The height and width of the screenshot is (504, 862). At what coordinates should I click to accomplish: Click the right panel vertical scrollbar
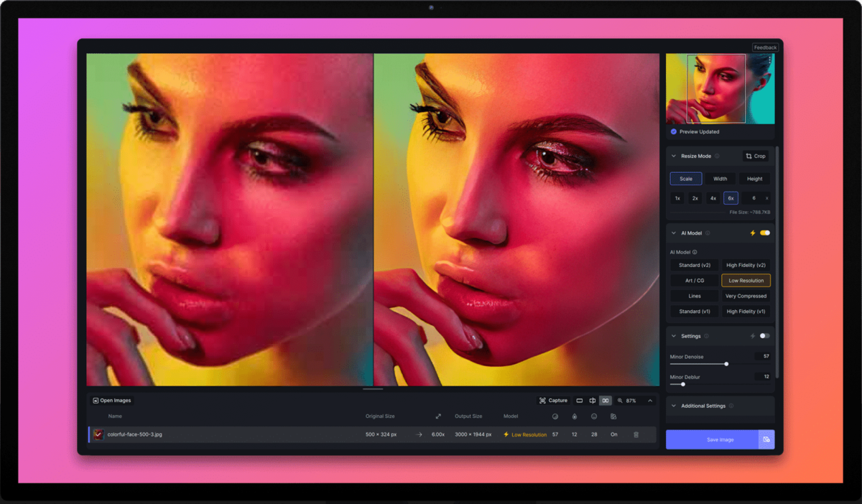(777, 262)
